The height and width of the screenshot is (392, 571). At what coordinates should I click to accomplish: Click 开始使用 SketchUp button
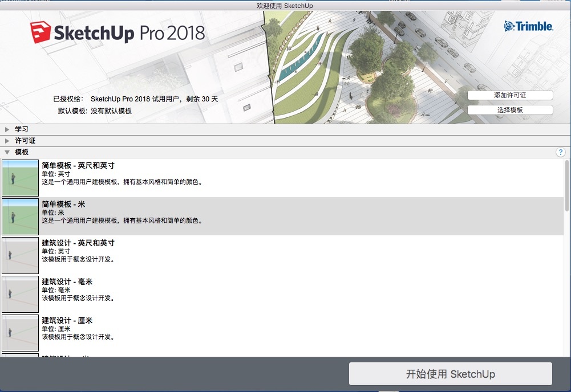point(451,374)
